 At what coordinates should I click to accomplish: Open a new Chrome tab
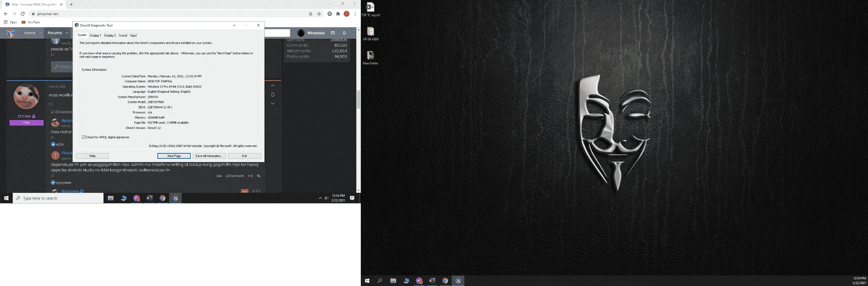(71, 5)
